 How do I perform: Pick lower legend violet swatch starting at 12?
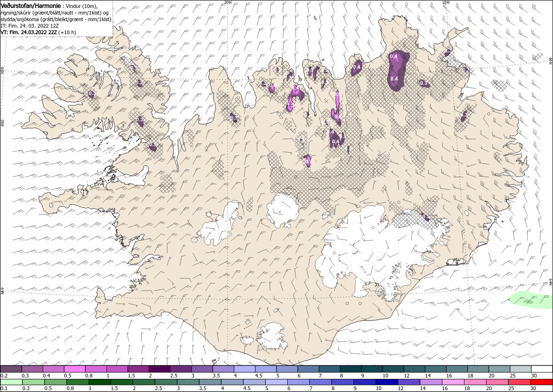409,382
